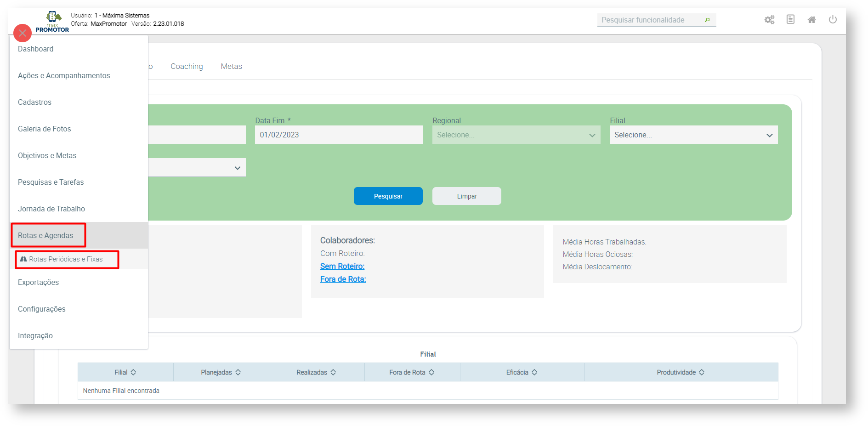Click the Produtividade column header
The image size is (868, 426).
(x=681, y=372)
